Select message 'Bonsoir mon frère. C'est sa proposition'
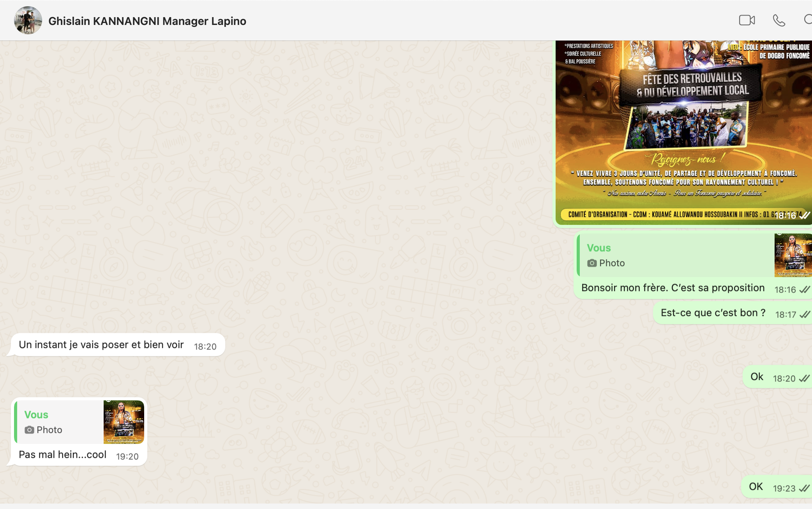The width and height of the screenshot is (812, 509). click(673, 288)
